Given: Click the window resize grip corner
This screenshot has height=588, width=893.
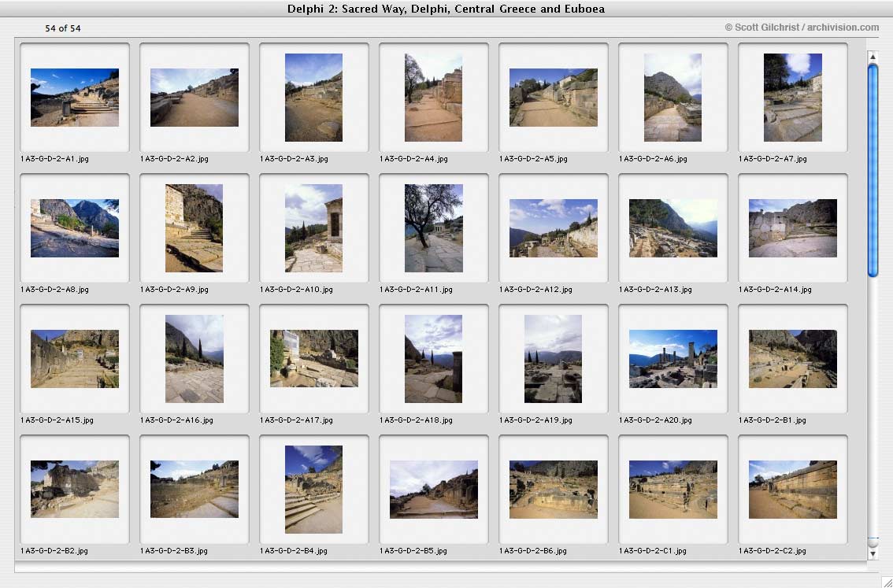Looking at the screenshot, I should [x=886, y=581].
